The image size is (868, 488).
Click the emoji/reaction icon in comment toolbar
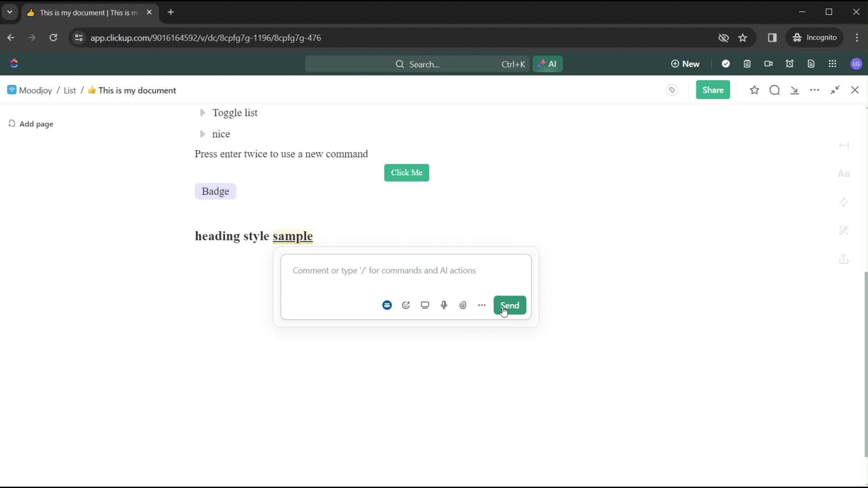pos(406,305)
